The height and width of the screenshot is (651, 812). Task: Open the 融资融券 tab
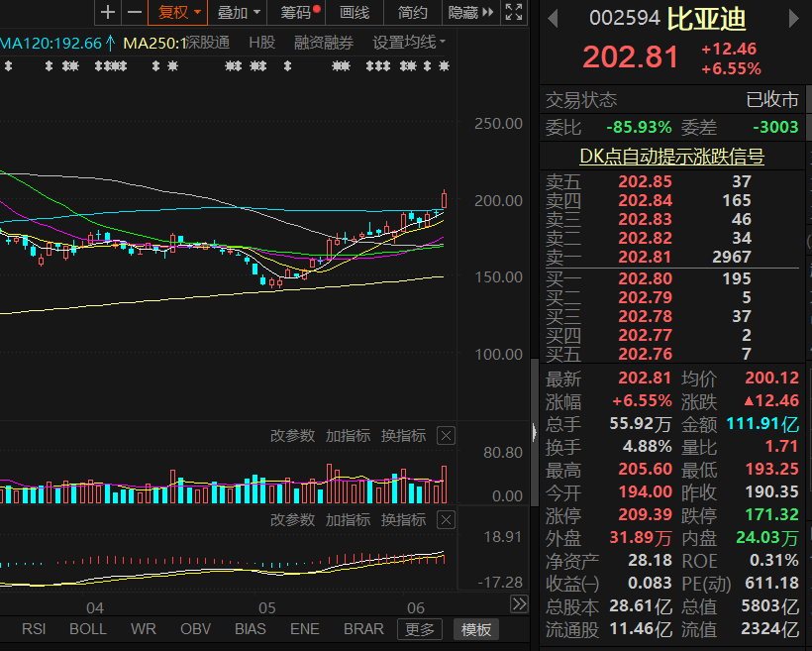pos(324,43)
